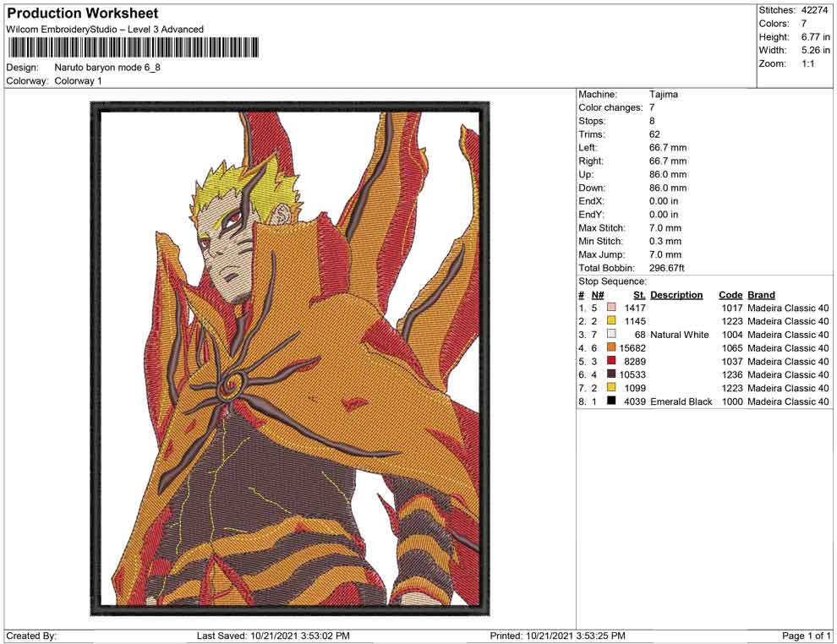
Task: Click the code 1236 in stop 6
Action: click(x=732, y=374)
